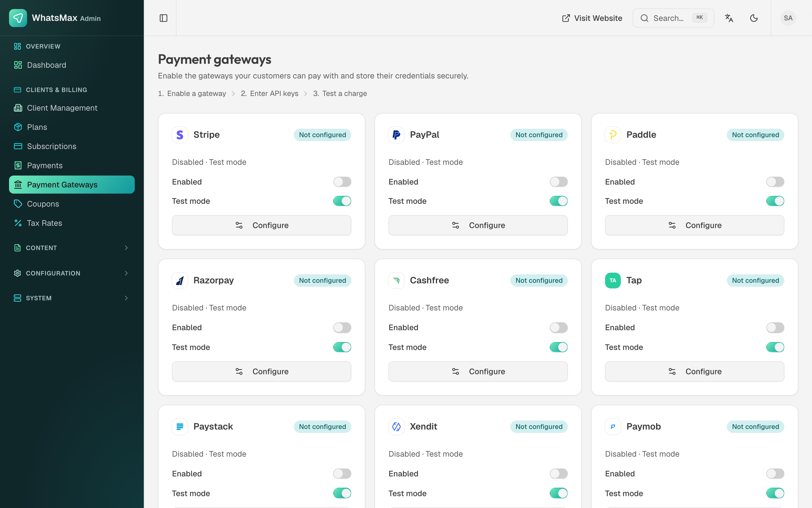This screenshot has width=812, height=508.
Task: Click the Tax Rates percent icon
Action: pyautogui.click(x=18, y=223)
